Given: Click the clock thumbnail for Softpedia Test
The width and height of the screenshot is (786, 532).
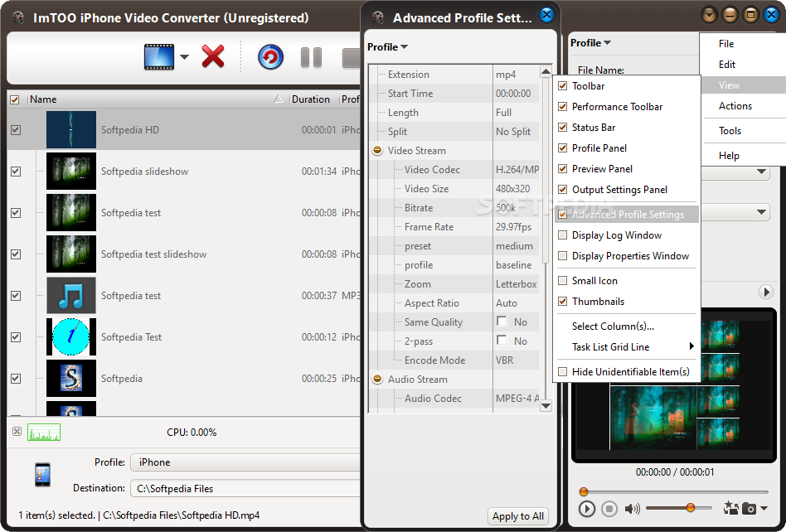Looking at the screenshot, I should coord(71,336).
